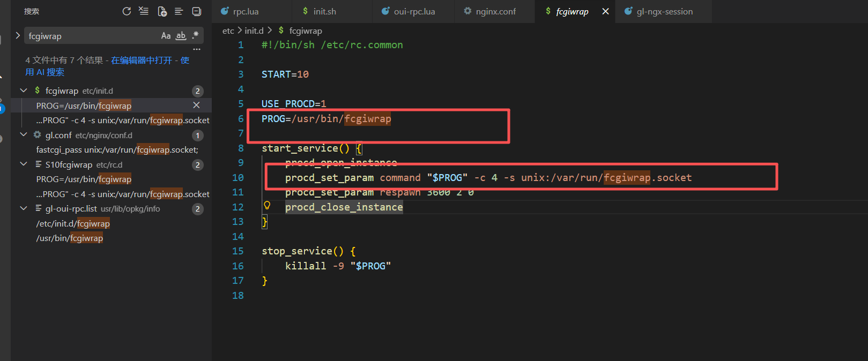Collapse the S10fcgiwrap results group
868x361 pixels.
pyautogui.click(x=24, y=164)
